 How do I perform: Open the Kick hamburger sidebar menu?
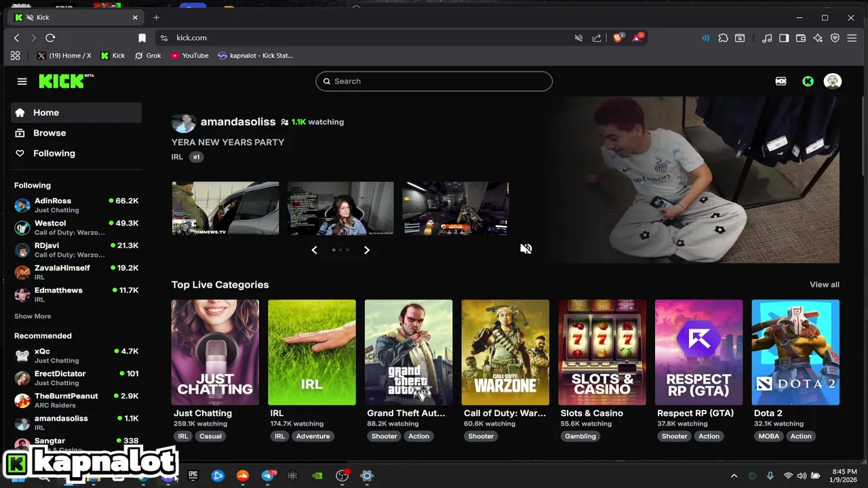pos(22,81)
